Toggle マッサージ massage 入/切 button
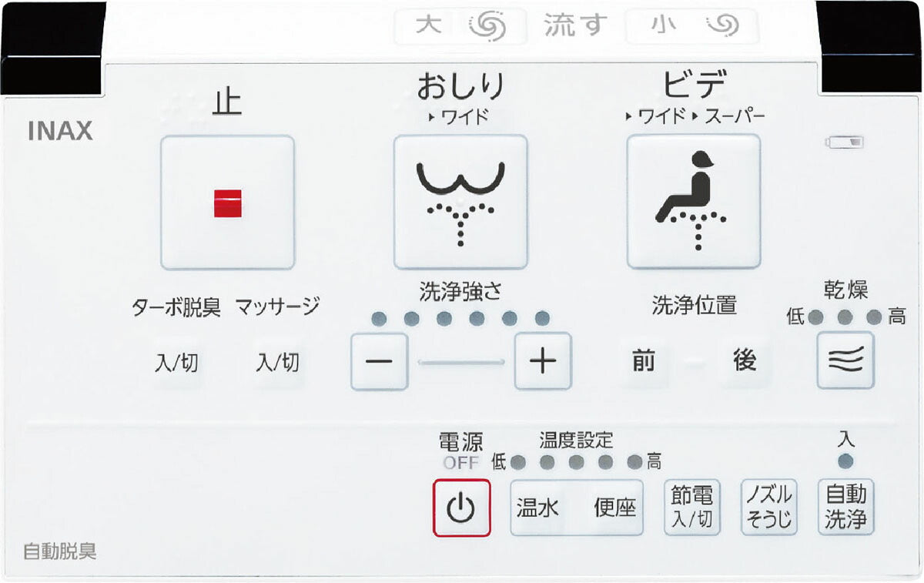This screenshot has width=924, height=583. coord(277,362)
